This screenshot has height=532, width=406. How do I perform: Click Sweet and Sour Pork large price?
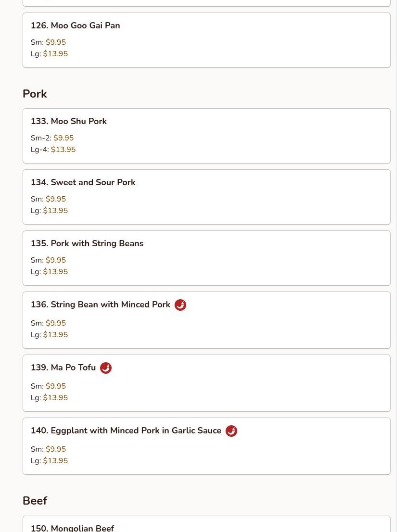[x=55, y=211]
